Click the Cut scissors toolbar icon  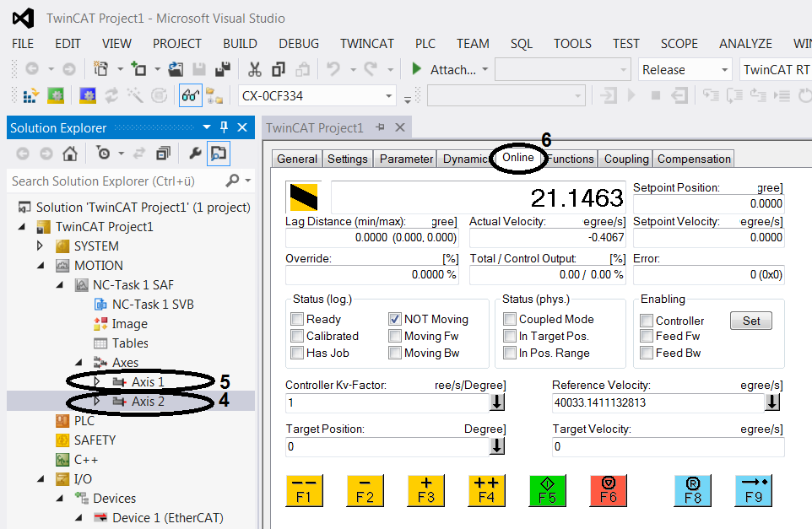pos(254,69)
